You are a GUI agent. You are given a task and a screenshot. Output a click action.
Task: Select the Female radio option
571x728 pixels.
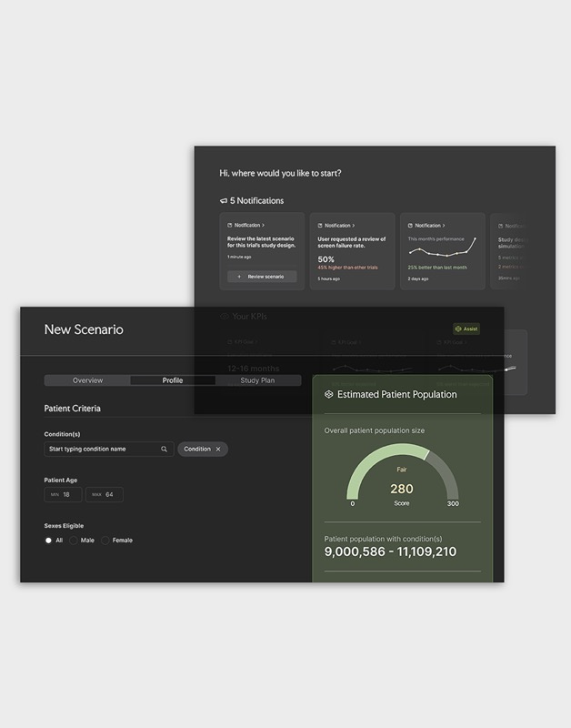pos(105,540)
